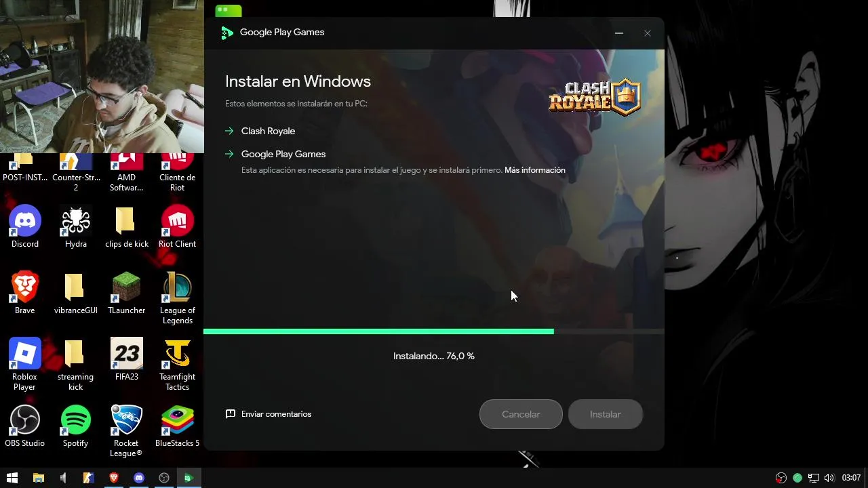Launch Riot Client desktop shortcut
The image size is (868, 488).
(x=177, y=226)
